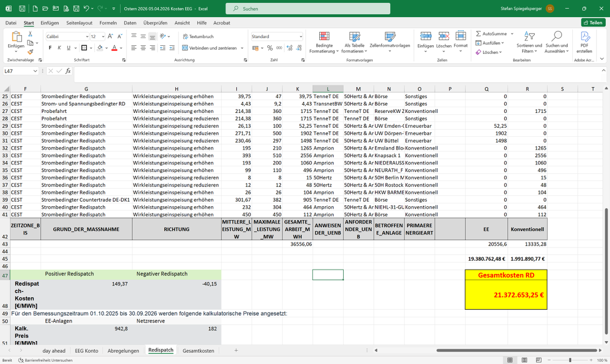The width and height of the screenshot is (610, 364).
Task: Decrease the cell indent
Action: coord(164,48)
